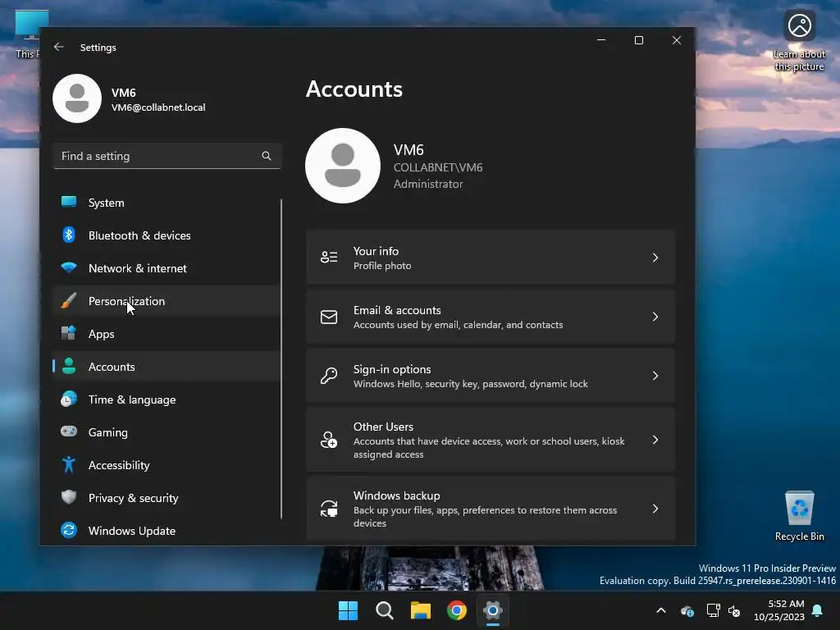Click the Accounts page heading
This screenshot has width=840, height=630.
(354, 89)
